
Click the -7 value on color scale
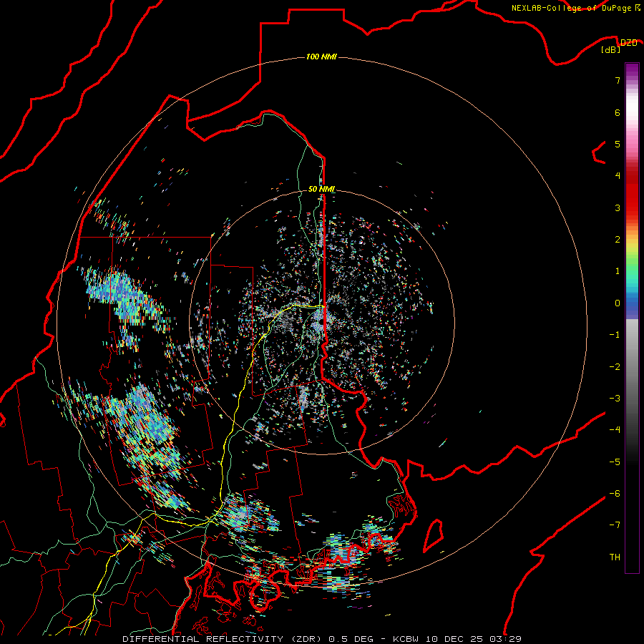click(x=615, y=525)
